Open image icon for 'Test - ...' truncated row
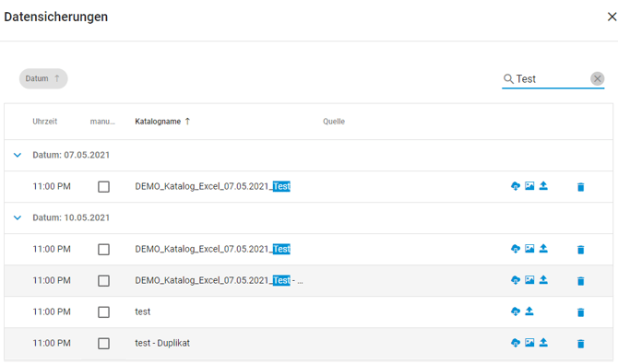 [529, 280]
